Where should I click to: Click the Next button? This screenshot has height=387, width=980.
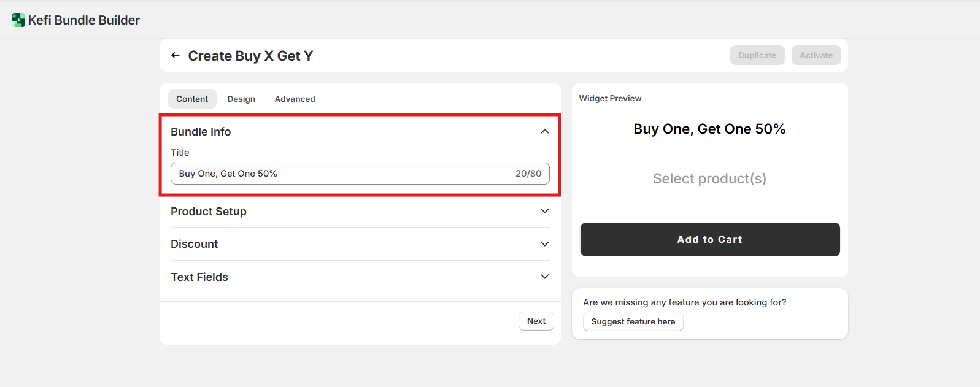click(x=536, y=321)
